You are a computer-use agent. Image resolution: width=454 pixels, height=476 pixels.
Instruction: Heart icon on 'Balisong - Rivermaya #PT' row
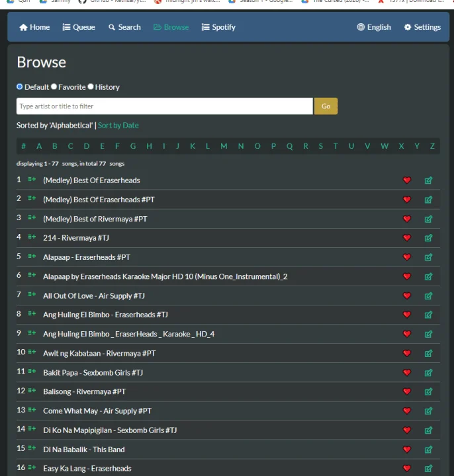pyautogui.click(x=407, y=391)
